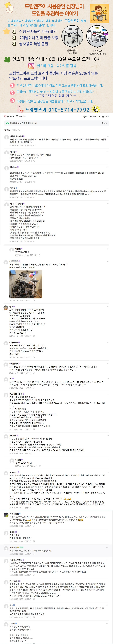
Task: Click the heart on 나나안's comment
Action: pos(34,161)
